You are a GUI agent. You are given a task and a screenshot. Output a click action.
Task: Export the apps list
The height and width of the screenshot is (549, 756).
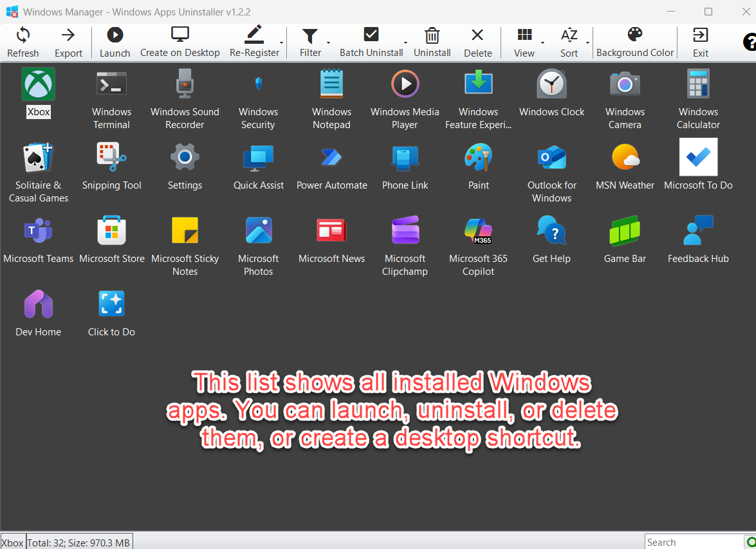[68, 42]
